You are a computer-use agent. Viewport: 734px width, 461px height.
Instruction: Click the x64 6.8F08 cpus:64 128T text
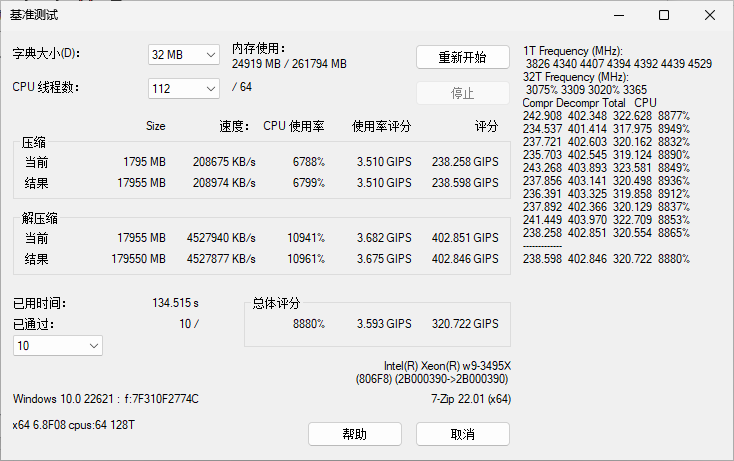[73, 425]
